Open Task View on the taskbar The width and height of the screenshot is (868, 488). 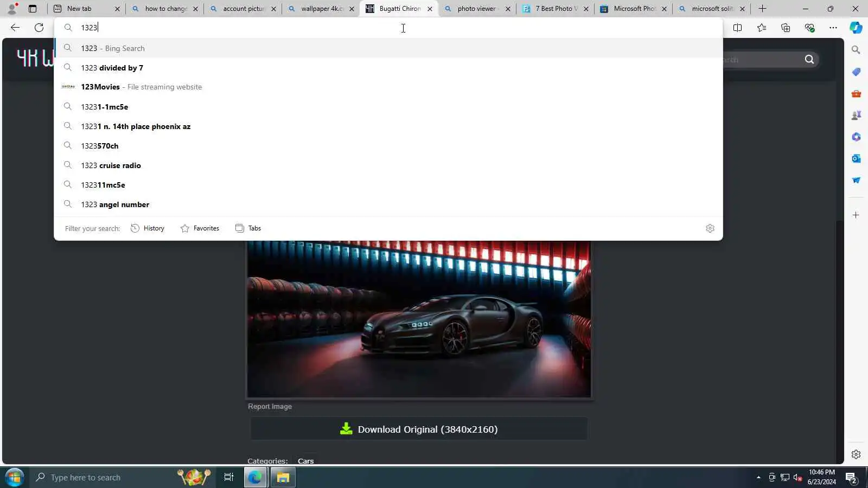click(229, 477)
